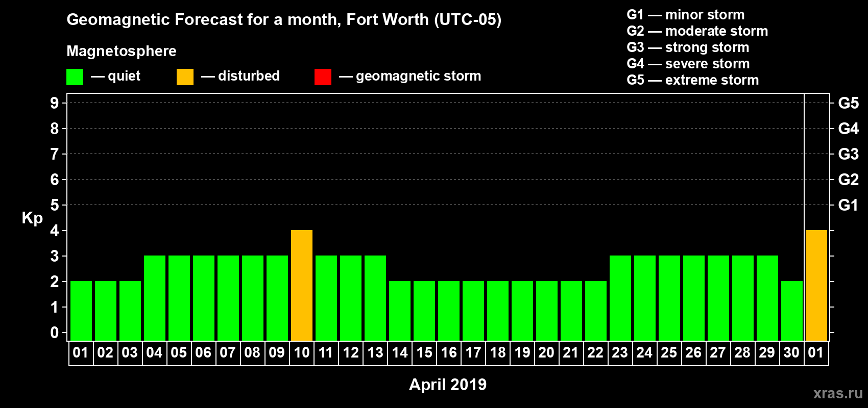Click the Kp axis value 5

coord(55,205)
